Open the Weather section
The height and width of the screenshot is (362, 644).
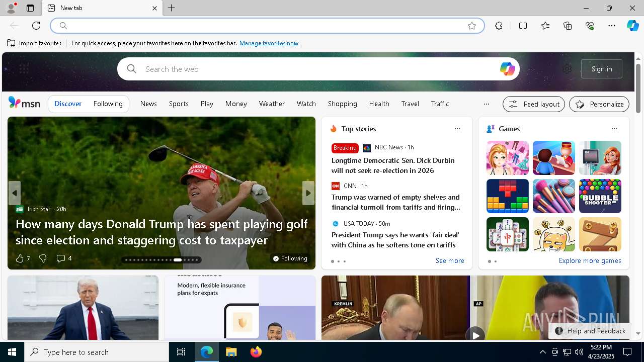click(x=272, y=104)
